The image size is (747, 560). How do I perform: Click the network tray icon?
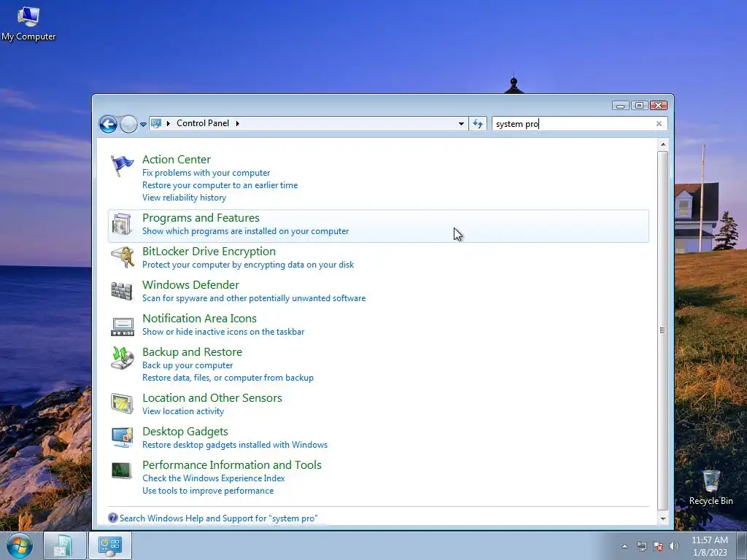click(642, 546)
